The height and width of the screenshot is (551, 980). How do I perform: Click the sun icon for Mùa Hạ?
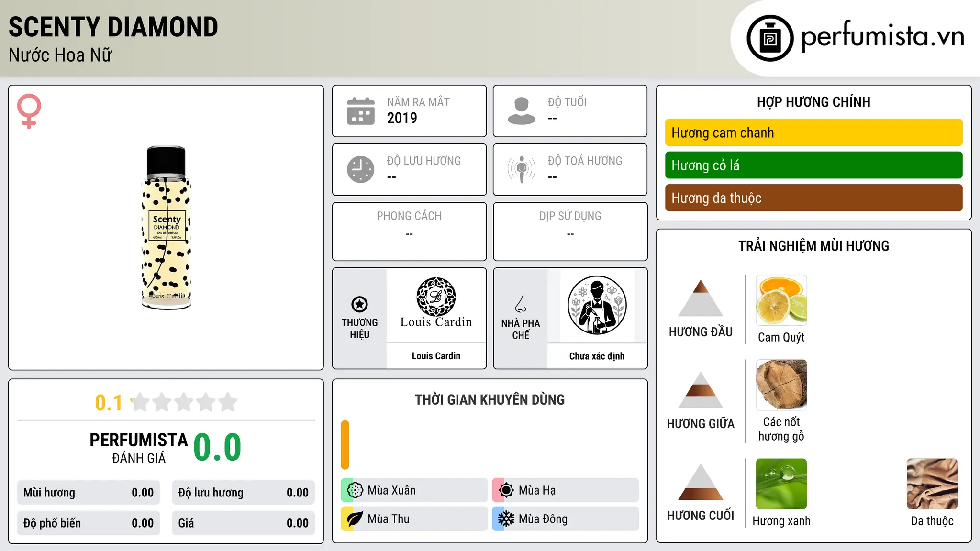(506, 490)
